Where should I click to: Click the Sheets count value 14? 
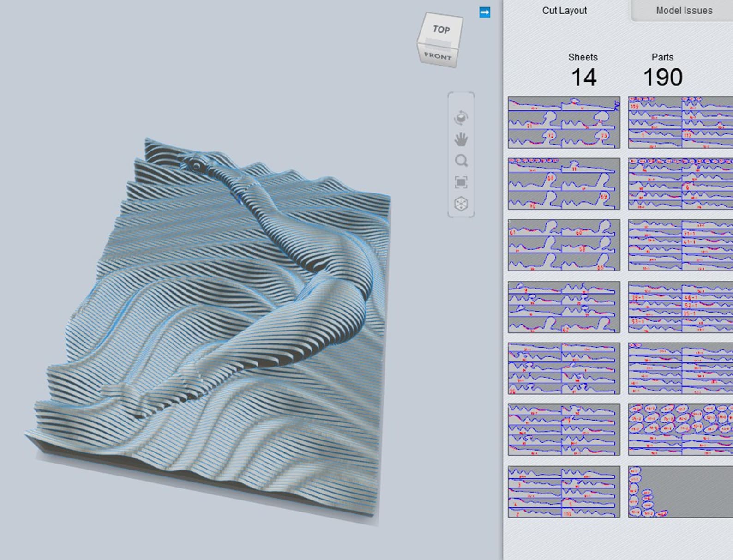[583, 78]
